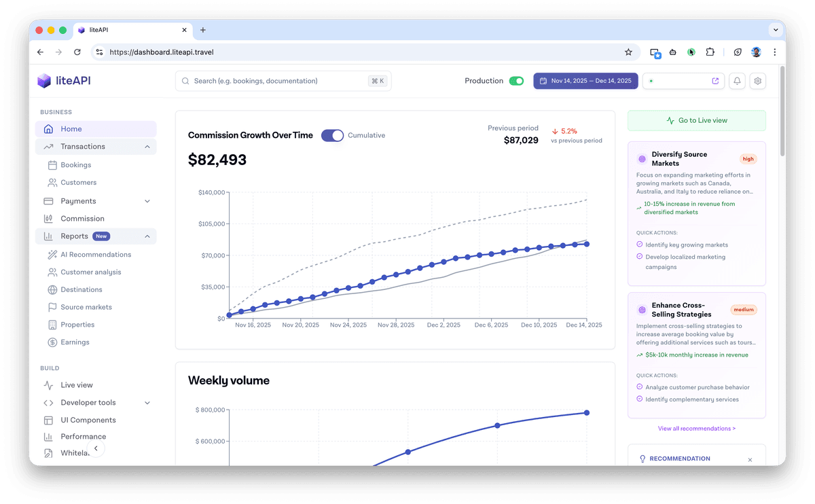Click the notifications bell icon

tap(737, 81)
